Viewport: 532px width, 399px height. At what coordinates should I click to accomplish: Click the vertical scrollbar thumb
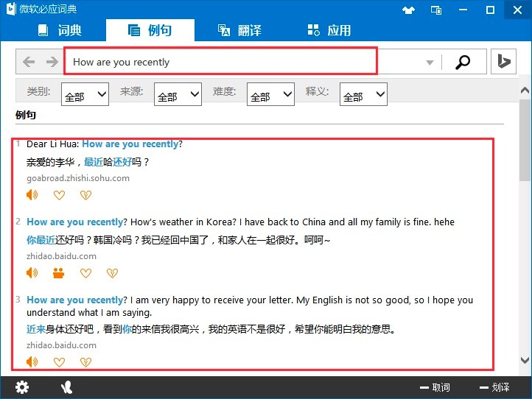pos(525,140)
